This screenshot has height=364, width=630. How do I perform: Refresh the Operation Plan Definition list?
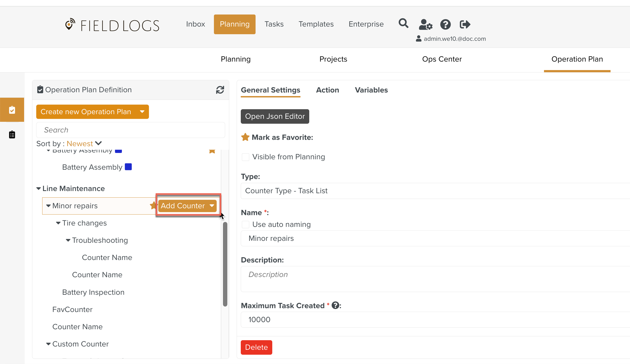[220, 90]
